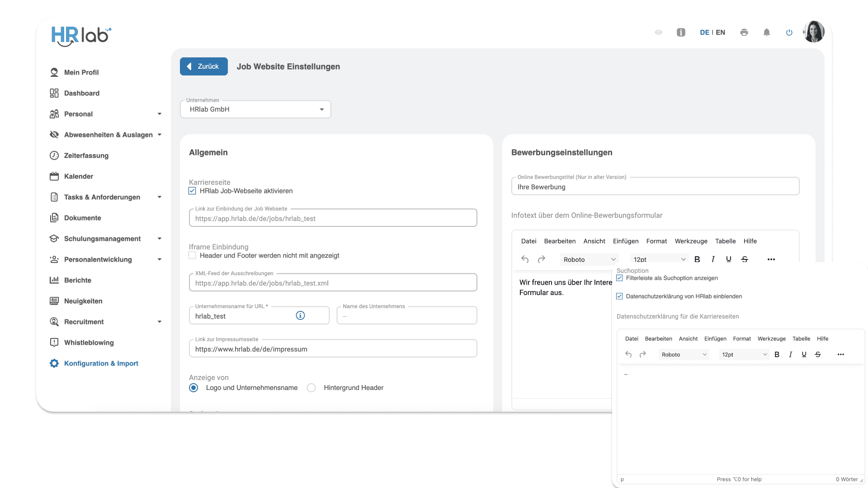
Task: Open the Zeiterfassung sidebar section
Action: [x=85, y=155]
